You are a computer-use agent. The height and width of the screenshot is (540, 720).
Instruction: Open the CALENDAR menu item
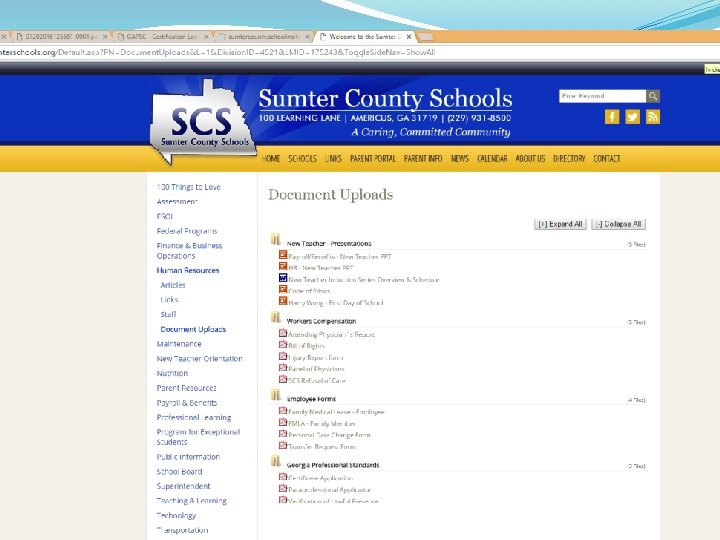tap(492, 158)
